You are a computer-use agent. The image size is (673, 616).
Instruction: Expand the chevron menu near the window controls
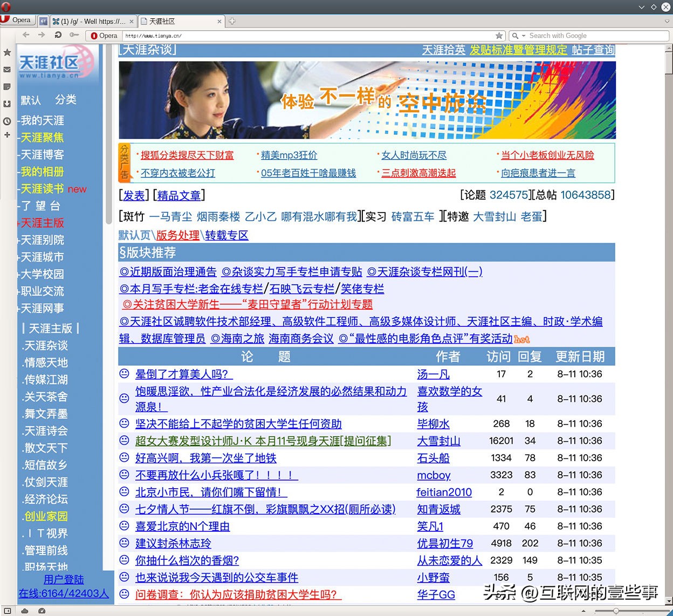[642, 7]
